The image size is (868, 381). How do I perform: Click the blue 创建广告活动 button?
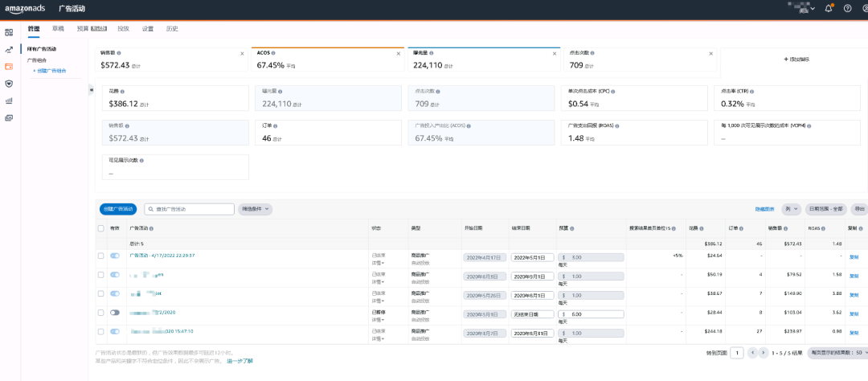tap(118, 209)
